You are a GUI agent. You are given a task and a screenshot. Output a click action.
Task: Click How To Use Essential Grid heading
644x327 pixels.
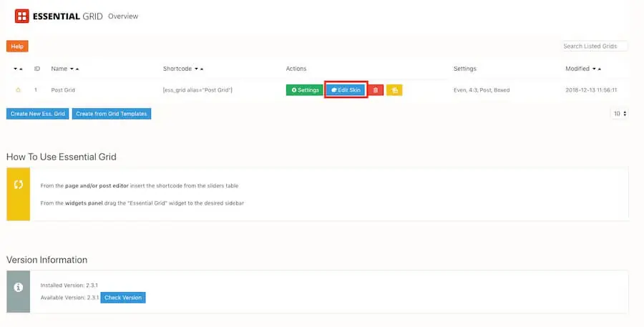[x=62, y=157]
